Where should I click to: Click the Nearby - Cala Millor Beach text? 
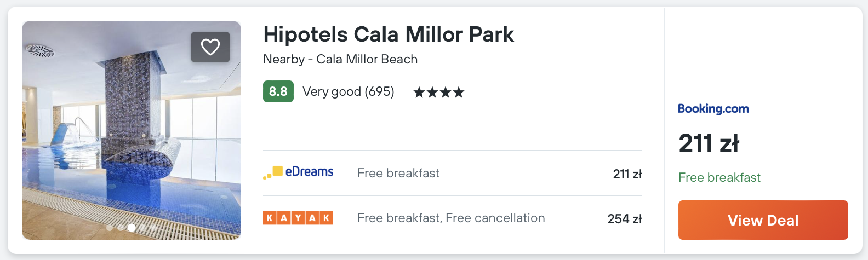pos(340,59)
